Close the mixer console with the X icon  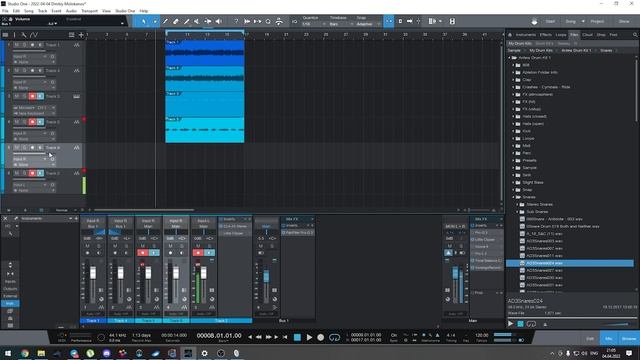(5, 219)
